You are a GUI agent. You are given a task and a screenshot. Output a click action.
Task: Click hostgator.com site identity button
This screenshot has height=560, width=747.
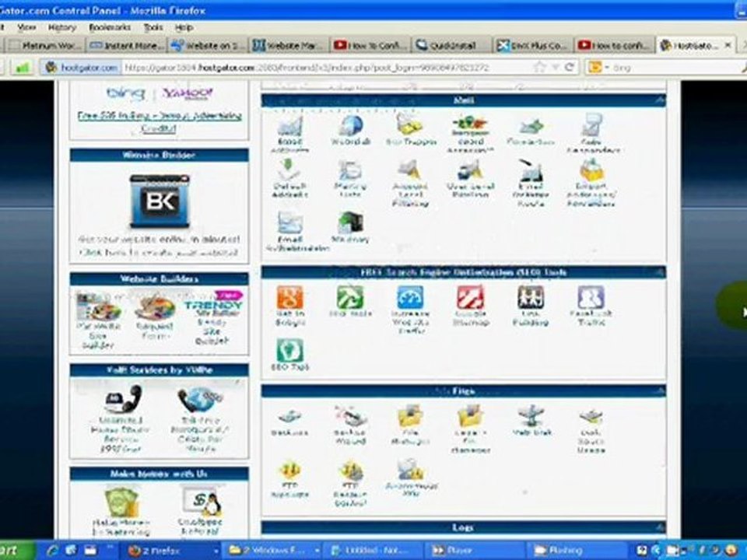tap(82, 67)
